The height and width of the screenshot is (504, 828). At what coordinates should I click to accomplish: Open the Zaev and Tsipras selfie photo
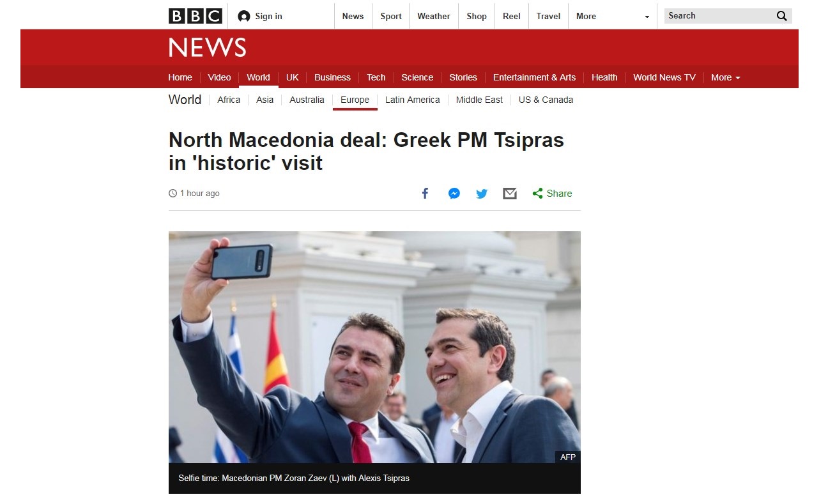click(374, 347)
